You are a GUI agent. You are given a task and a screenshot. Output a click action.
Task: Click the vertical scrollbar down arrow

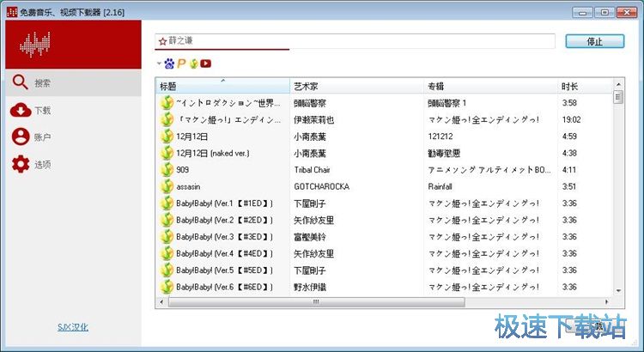618,290
